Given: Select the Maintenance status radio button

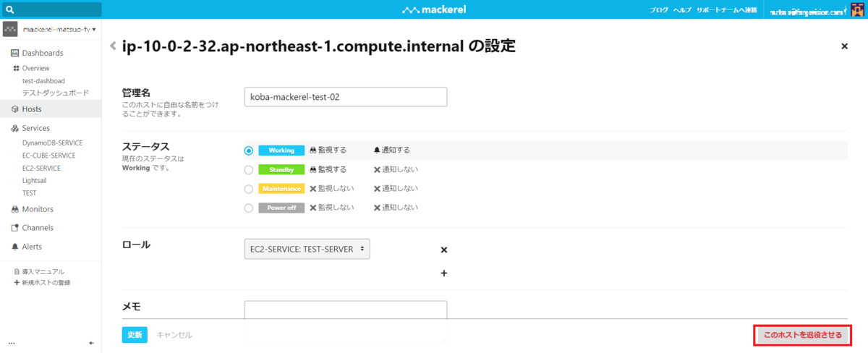Looking at the screenshot, I should (x=249, y=189).
